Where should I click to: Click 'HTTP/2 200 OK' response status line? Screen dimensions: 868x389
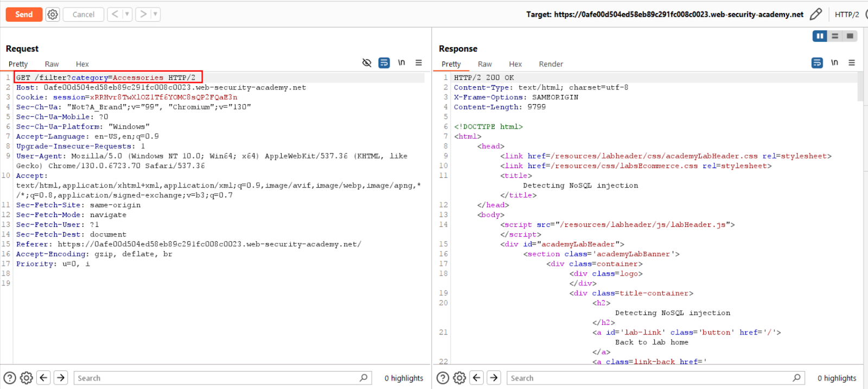coord(484,78)
